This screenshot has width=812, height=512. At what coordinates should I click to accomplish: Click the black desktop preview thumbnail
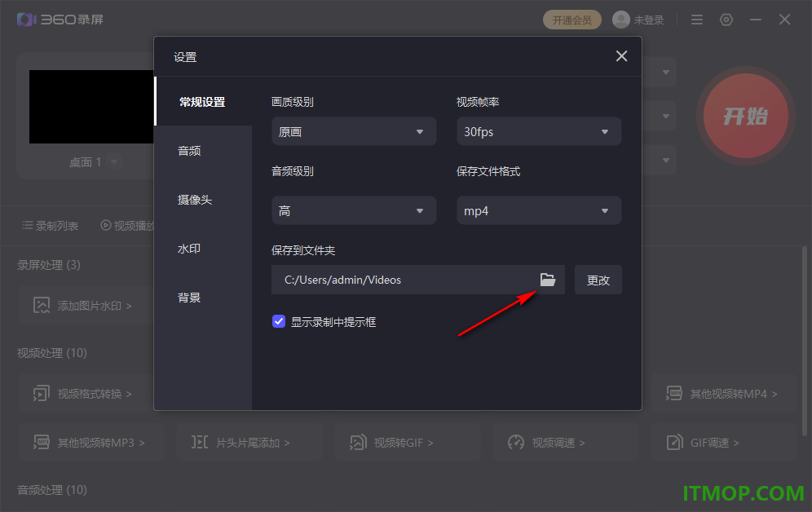(x=91, y=107)
